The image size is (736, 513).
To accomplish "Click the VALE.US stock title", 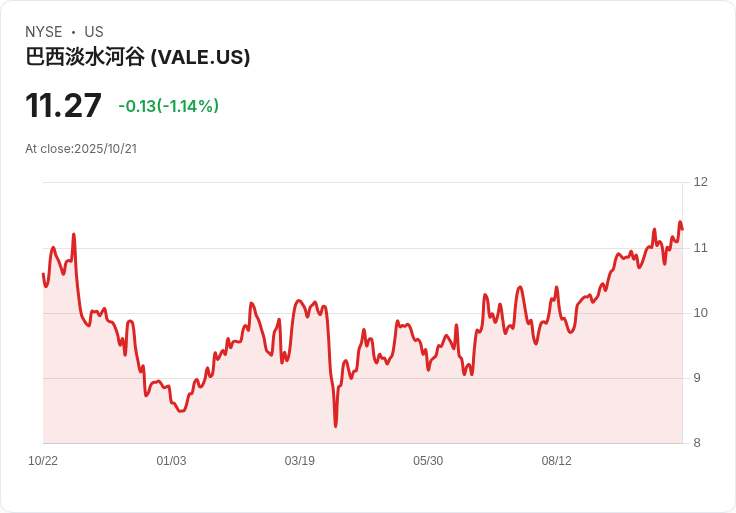I will click(138, 57).
